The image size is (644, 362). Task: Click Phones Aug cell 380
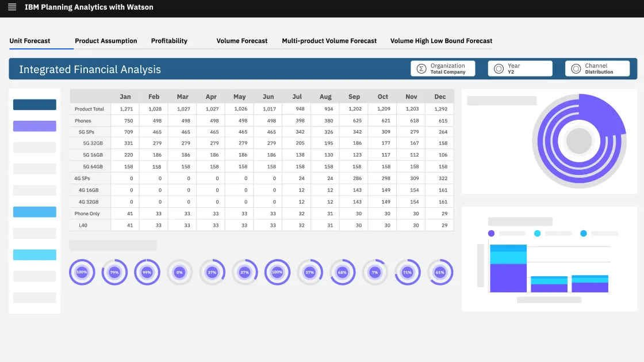click(x=325, y=121)
